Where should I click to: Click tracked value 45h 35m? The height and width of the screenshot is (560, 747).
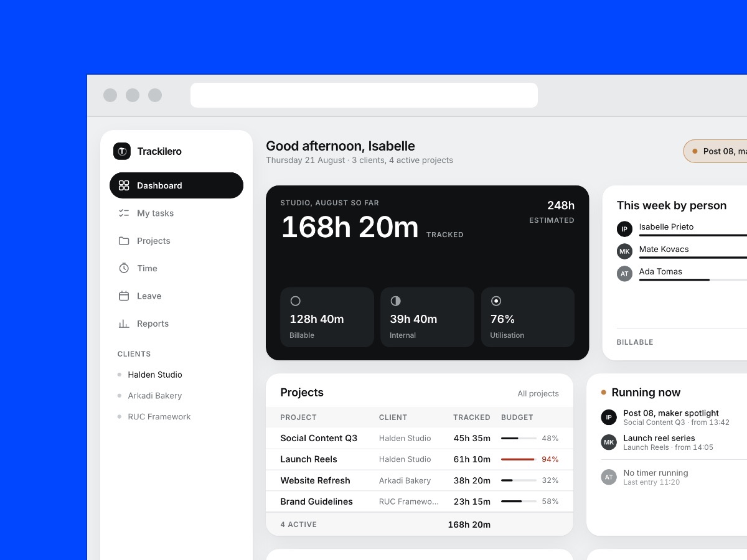472,438
